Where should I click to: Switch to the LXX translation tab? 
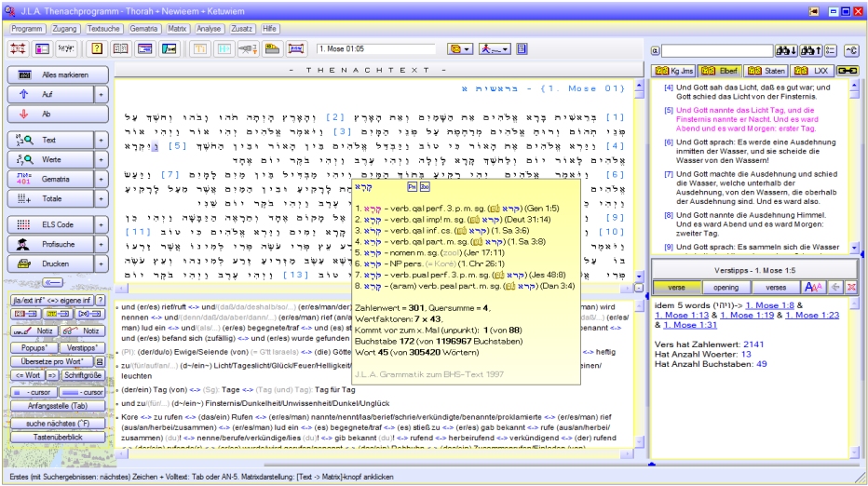click(811, 71)
